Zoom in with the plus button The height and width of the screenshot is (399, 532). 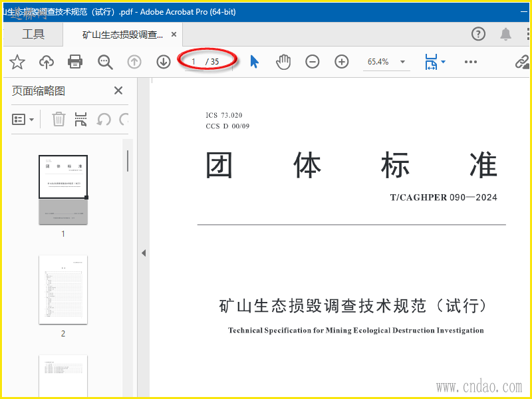point(342,62)
